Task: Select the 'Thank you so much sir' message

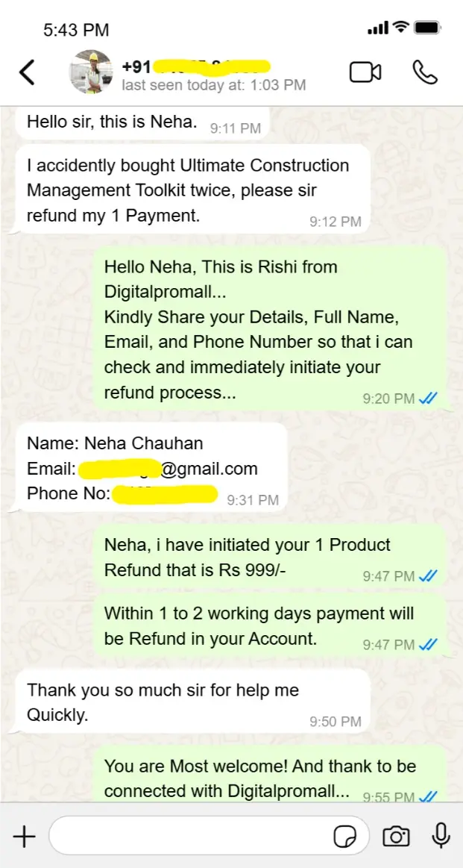Action: point(192,702)
